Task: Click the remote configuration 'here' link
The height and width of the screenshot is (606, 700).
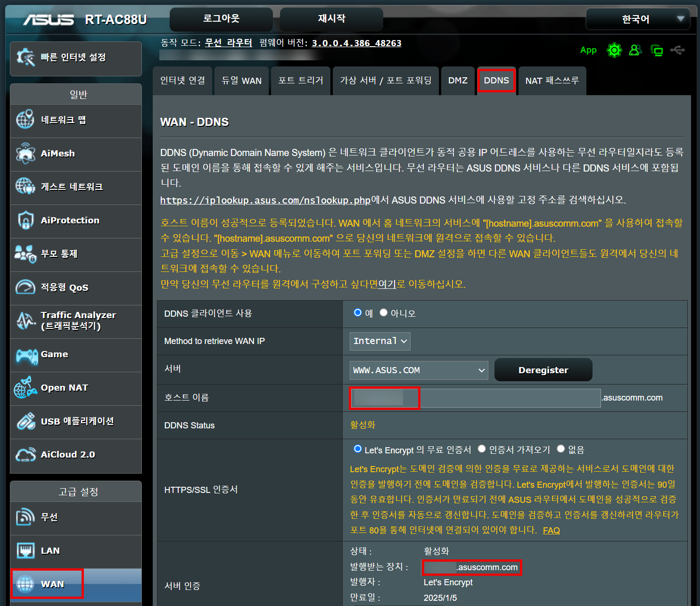Action: coord(387,284)
